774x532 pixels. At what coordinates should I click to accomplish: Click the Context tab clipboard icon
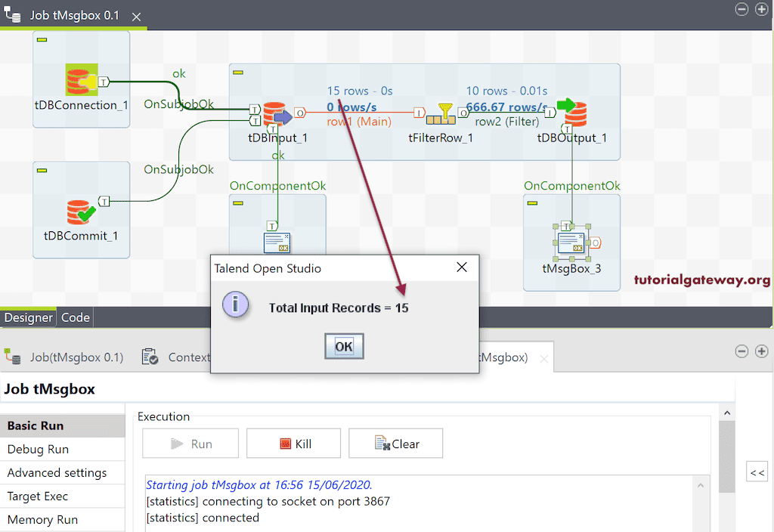[x=148, y=357]
